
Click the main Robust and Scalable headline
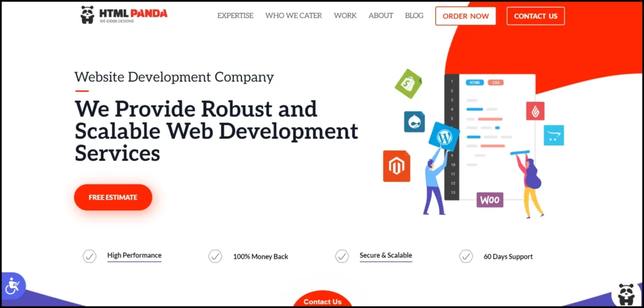tap(216, 131)
